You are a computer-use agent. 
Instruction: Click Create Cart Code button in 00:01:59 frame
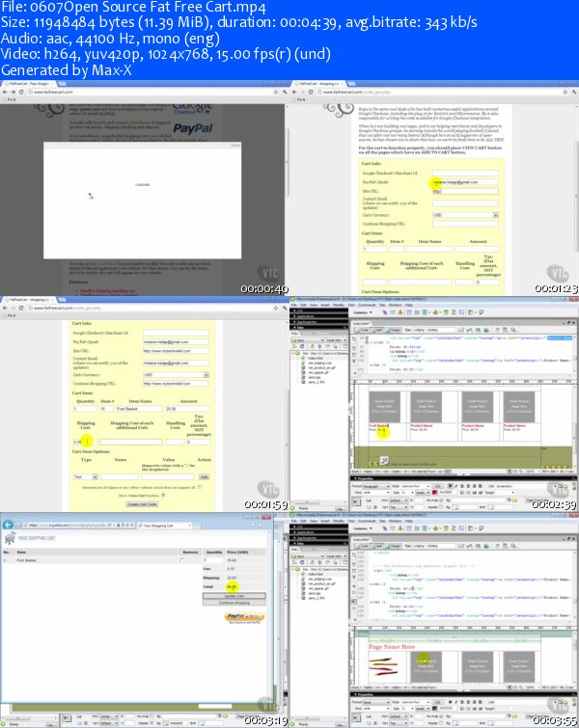pos(142,504)
